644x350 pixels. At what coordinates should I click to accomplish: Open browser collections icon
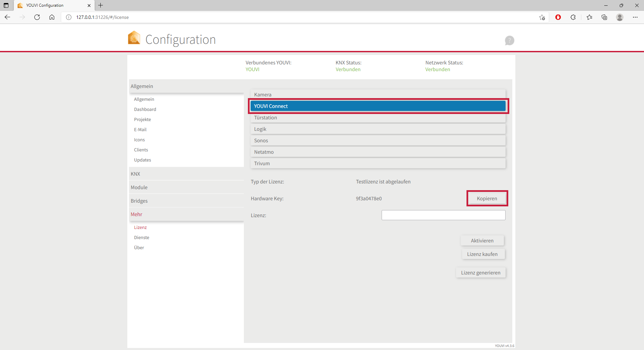(x=604, y=17)
